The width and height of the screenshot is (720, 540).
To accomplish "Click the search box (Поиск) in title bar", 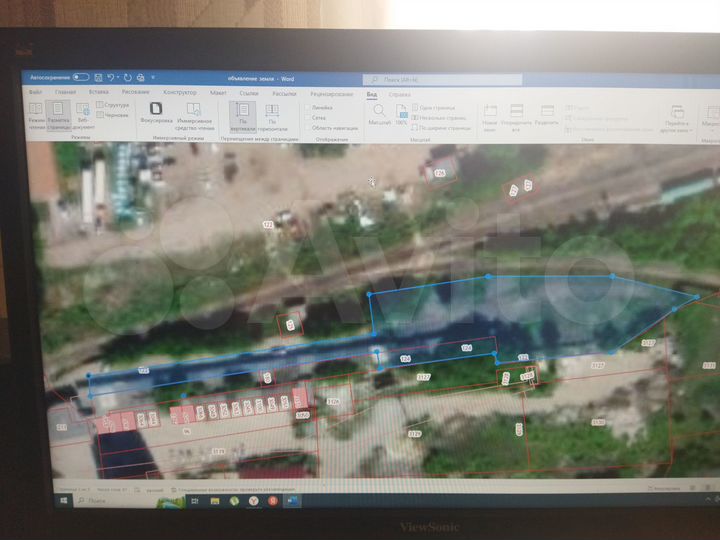I will 443,80.
